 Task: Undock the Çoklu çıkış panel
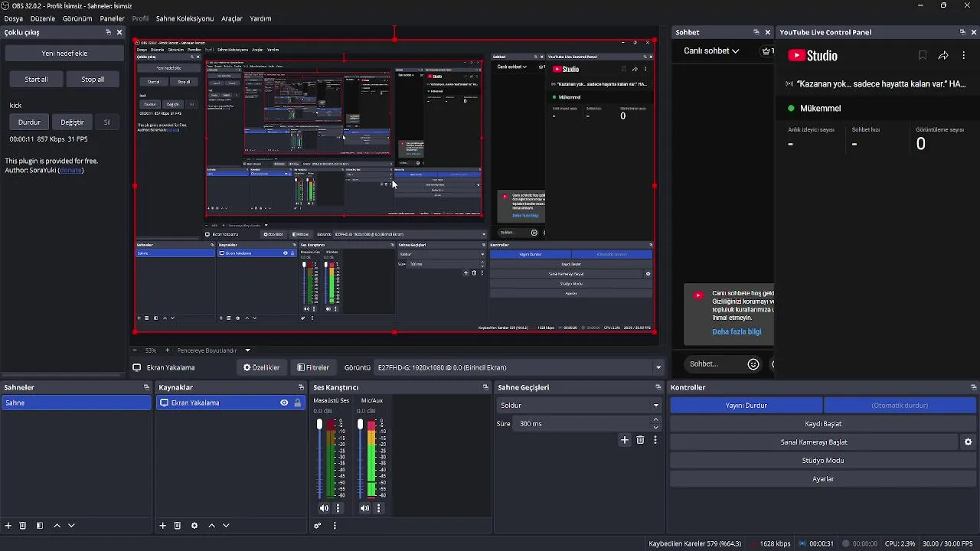tap(108, 32)
